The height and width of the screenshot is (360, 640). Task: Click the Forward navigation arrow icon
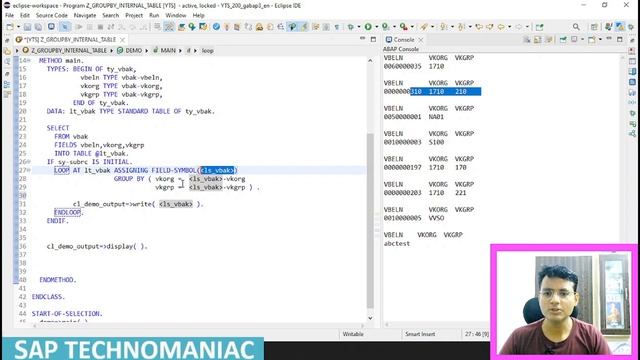pos(519,27)
